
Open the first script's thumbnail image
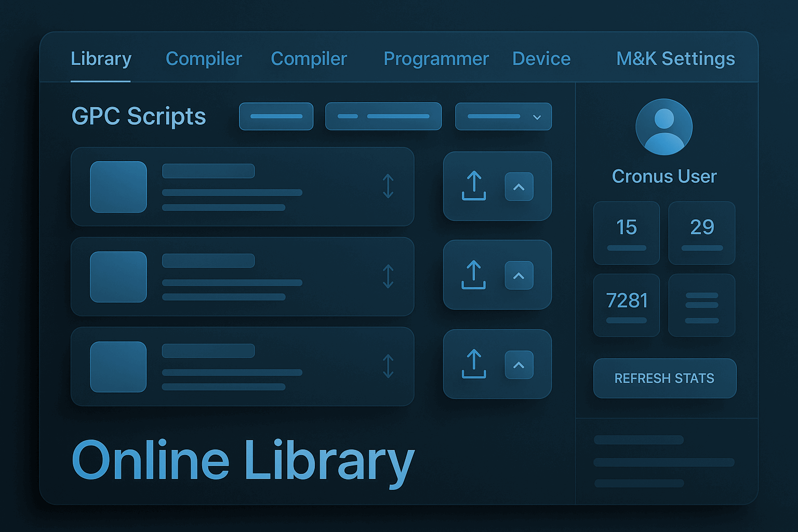tap(118, 187)
